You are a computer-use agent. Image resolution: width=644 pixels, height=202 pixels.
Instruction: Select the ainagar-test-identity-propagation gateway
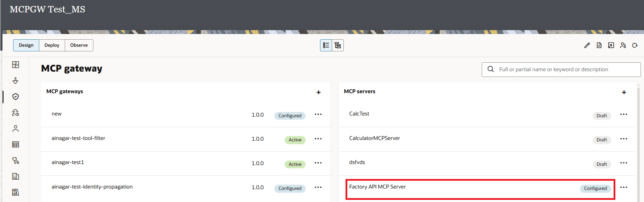92,187
